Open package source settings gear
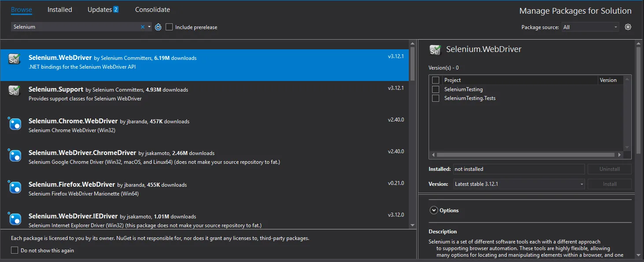 pos(628,27)
